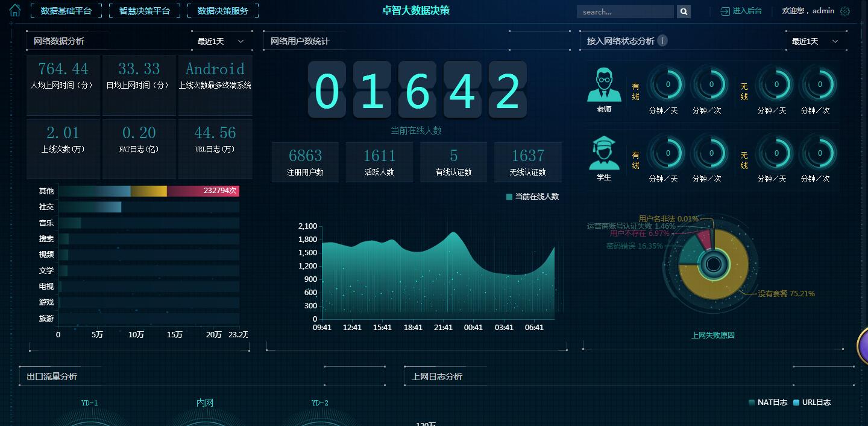The width and height of the screenshot is (868, 426).
Task: Switch to 智慧决策平台 menu
Action: pyautogui.click(x=145, y=11)
